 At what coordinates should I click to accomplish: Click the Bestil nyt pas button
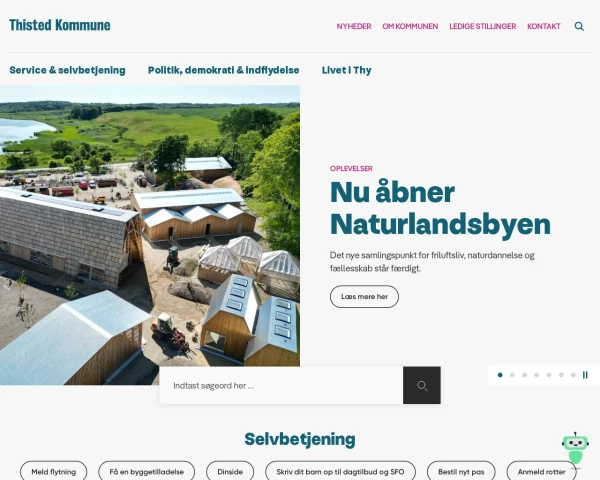coord(461,472)
